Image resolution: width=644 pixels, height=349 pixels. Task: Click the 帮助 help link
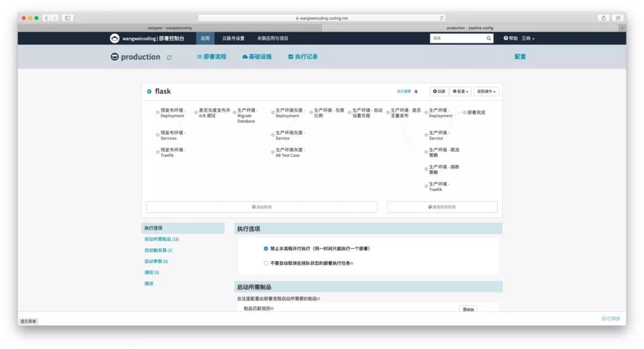[x=510, y=38]
